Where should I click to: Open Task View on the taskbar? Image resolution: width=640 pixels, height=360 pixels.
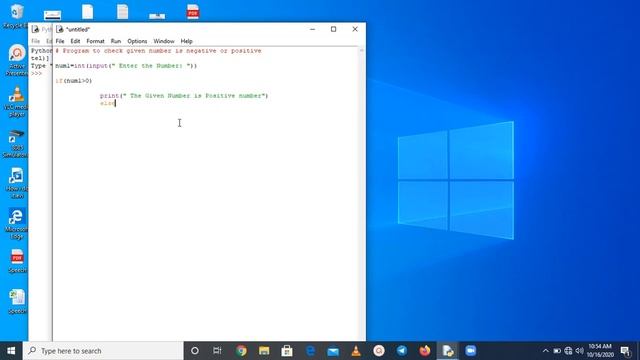click(217, 351)
